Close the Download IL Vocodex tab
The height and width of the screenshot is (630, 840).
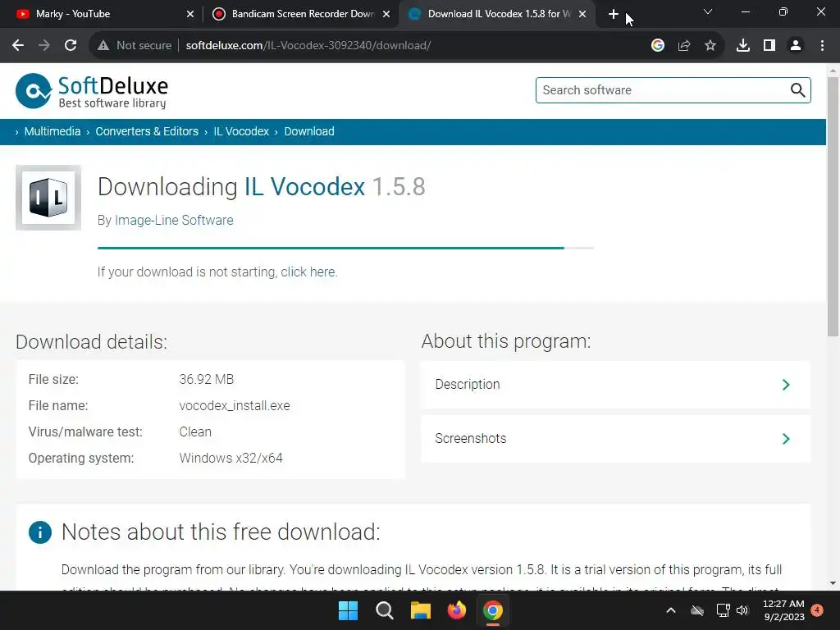582,15
